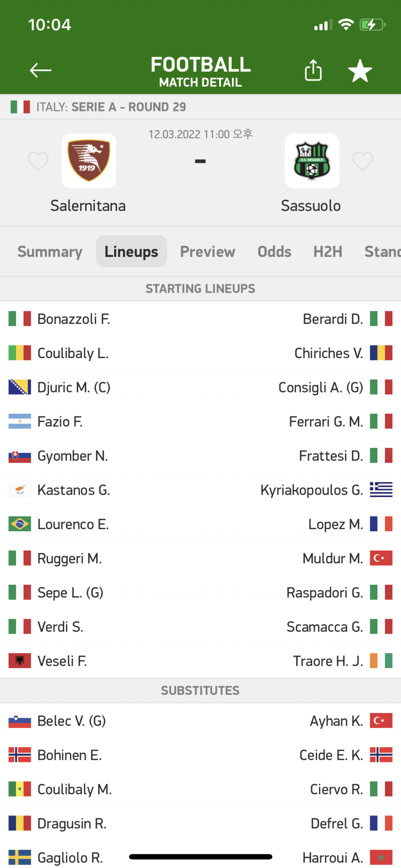Screen dimensions: 401x868
Task: Tap the Turkish flag next to Muldur M.
Action: tap(381, 558)
